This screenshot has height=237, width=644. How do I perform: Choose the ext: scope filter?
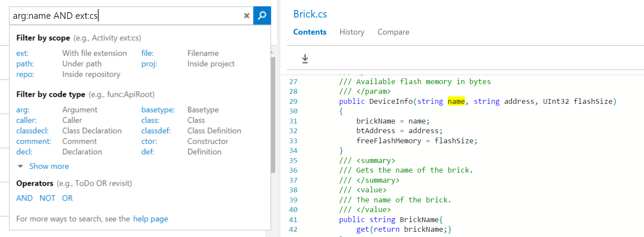tap(22, 53)
